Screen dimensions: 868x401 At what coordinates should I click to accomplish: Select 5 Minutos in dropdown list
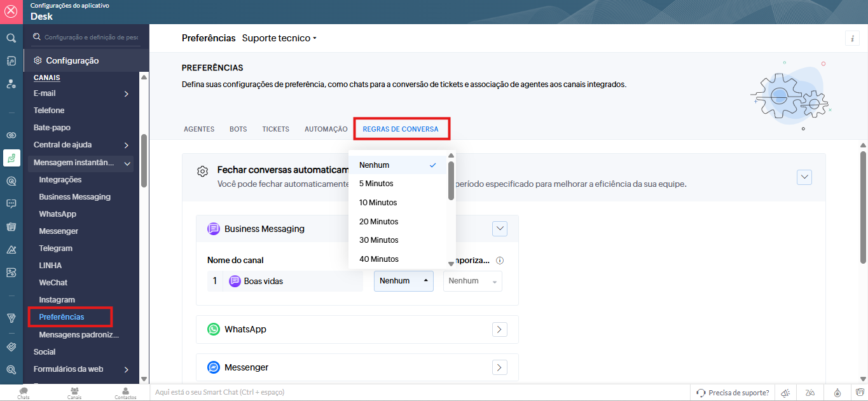[376, 184]
